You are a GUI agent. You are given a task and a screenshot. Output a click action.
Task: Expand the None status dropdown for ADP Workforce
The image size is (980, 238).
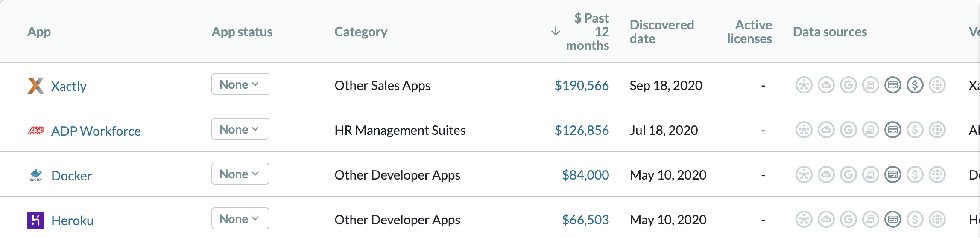[x=240, y=129]
